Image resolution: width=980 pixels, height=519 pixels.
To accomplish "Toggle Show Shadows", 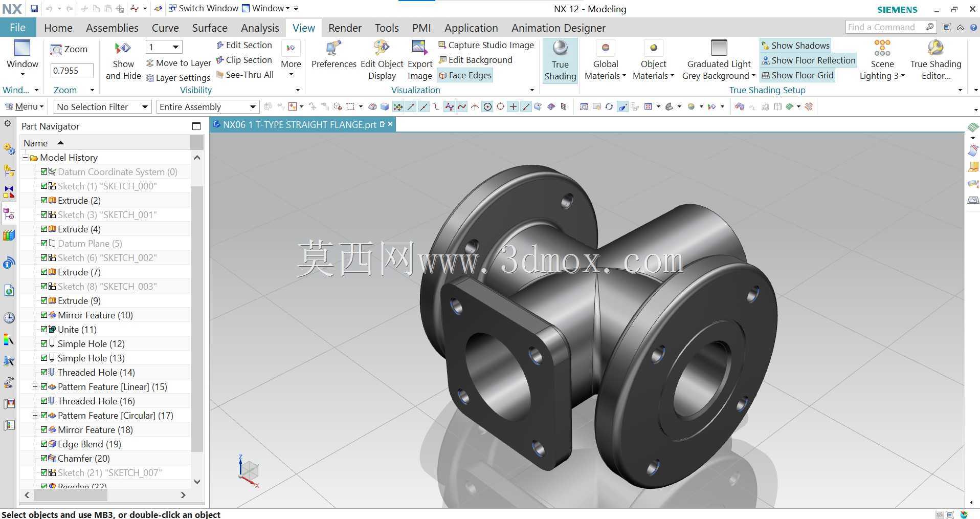I will [795, 46].
